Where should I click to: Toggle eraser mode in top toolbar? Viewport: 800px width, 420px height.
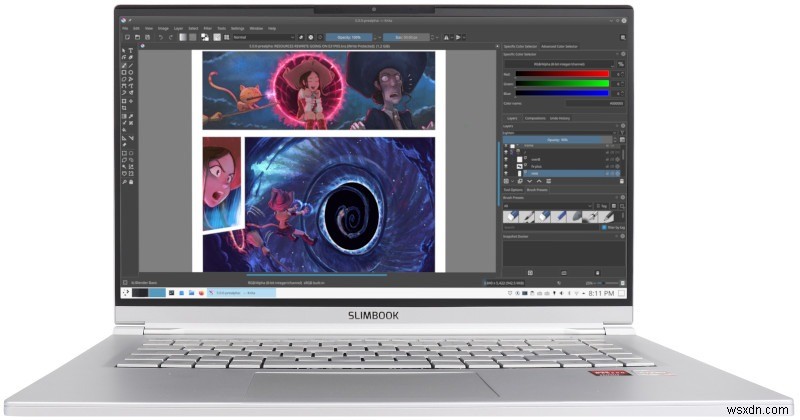(301, 37)
